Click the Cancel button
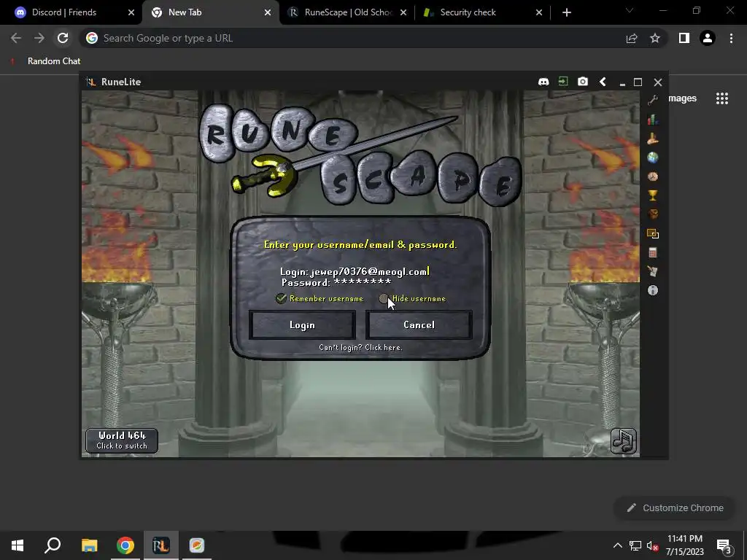Image resolution: width=747 pixels, height=560 pixels. (x=419, y=324)
